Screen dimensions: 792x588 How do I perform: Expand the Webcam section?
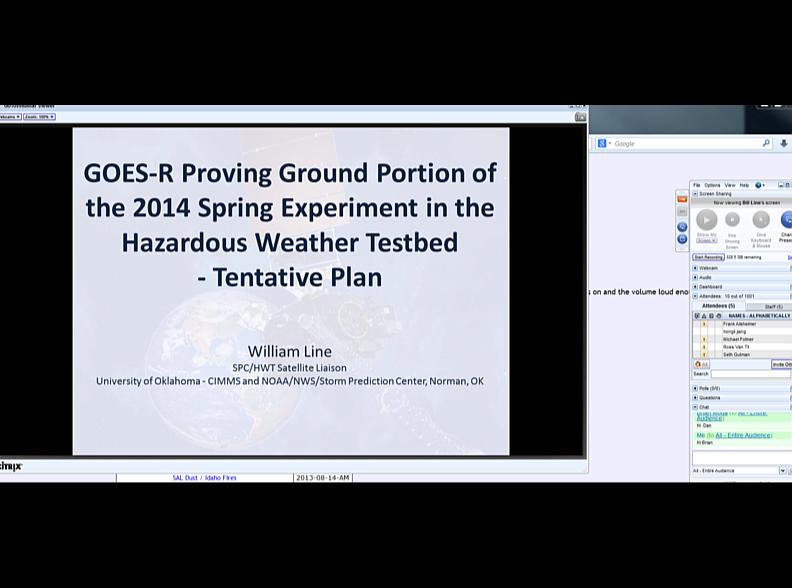(x=695, y=268)
